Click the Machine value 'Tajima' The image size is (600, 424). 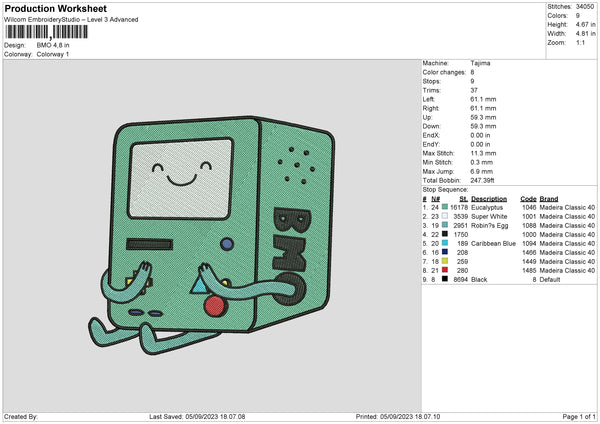click(480, 63)
